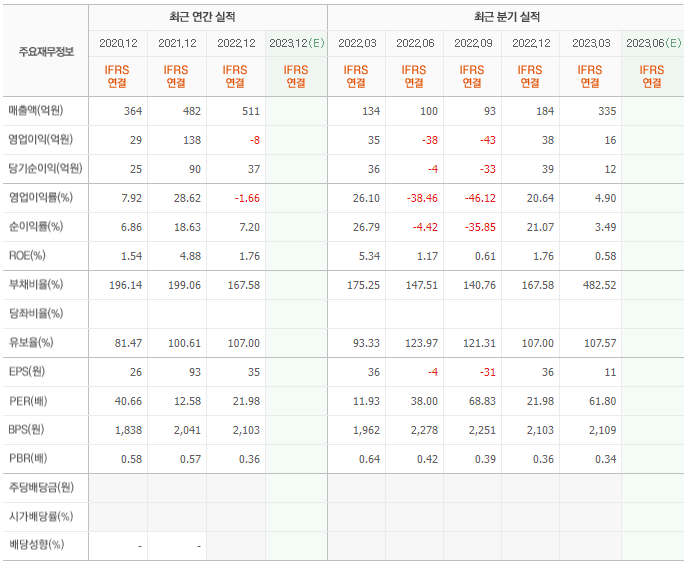Select the 유보율(%) row label

tap(31, 342)
